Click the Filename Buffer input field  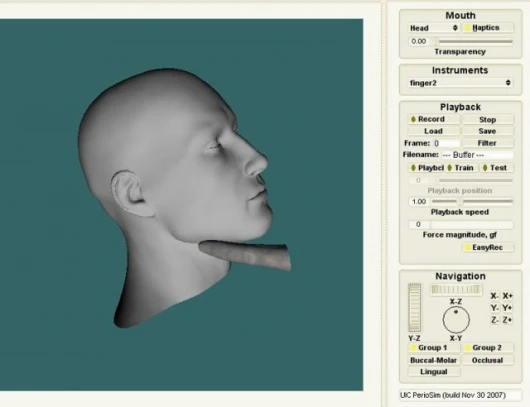pyautogui.click(x=477, y=155)
